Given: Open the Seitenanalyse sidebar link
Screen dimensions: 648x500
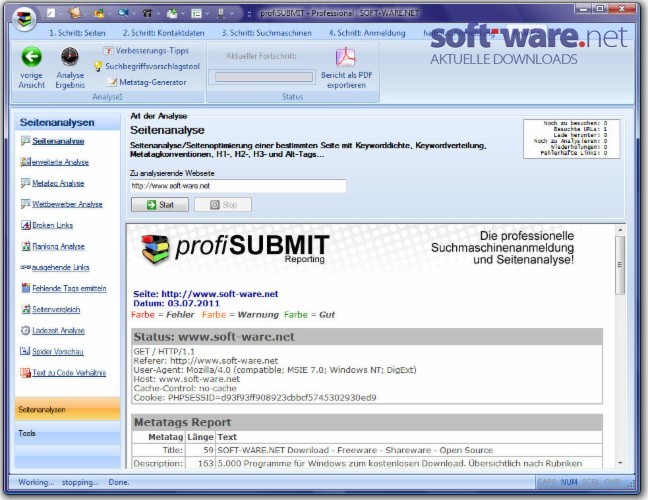Looking at the screenshot, I should 58,141.
